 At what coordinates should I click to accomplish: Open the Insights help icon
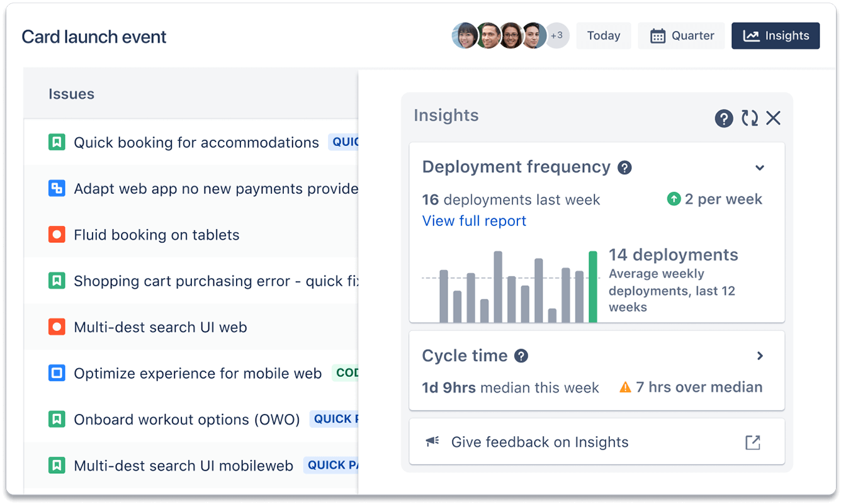point(724,118)
